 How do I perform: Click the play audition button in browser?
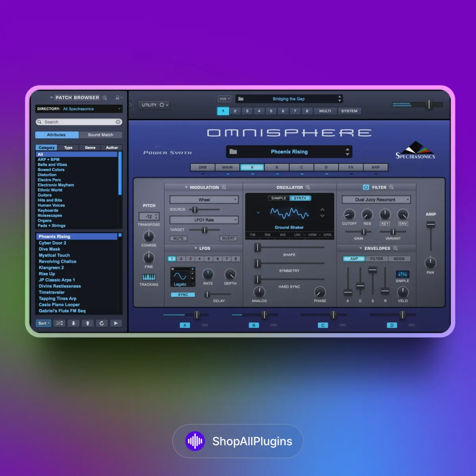point(116,323)
